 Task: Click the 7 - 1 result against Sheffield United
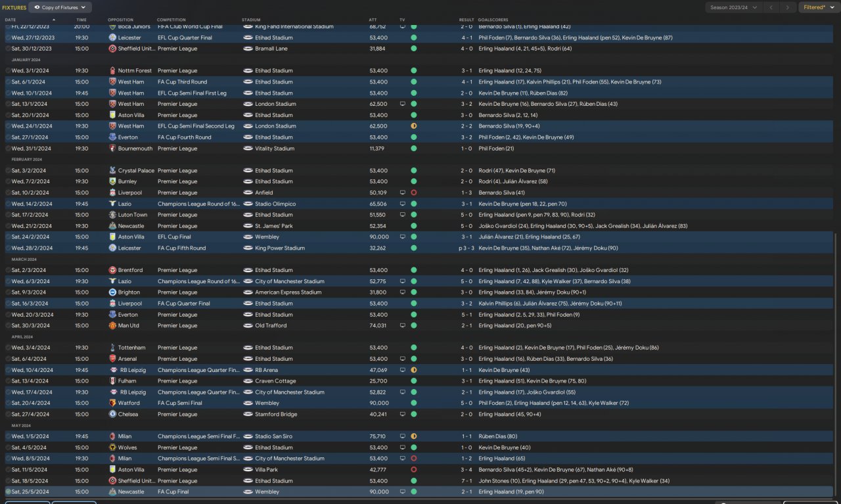coord(466,481)
